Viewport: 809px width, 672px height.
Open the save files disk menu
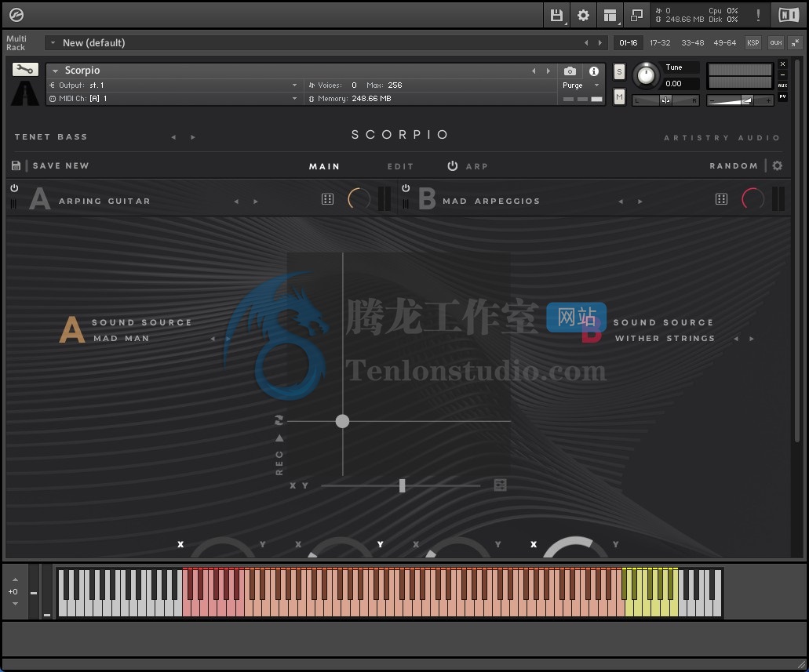coord(556,15)
